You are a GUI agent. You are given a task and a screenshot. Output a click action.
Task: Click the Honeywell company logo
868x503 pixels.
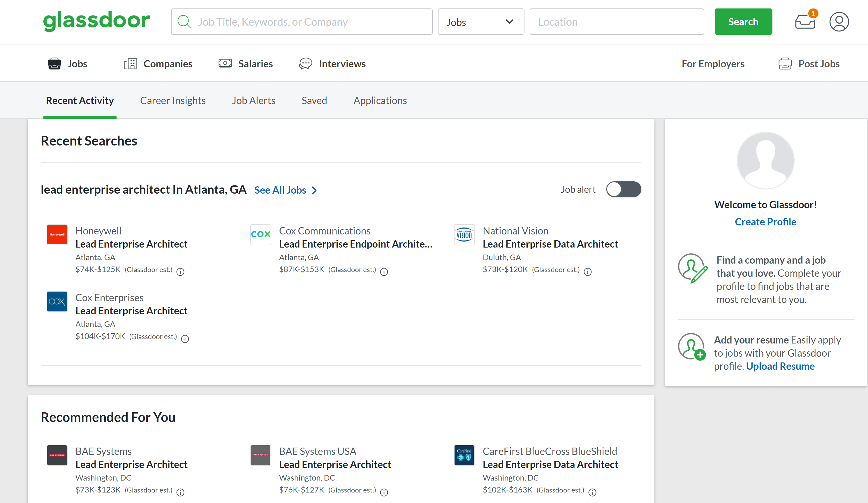[57, 234]
